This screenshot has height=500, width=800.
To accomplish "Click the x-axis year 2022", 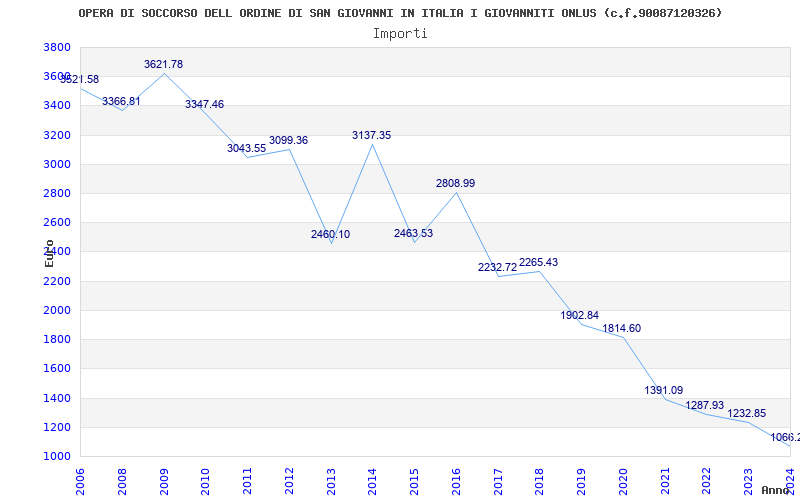I will [707, 482].
